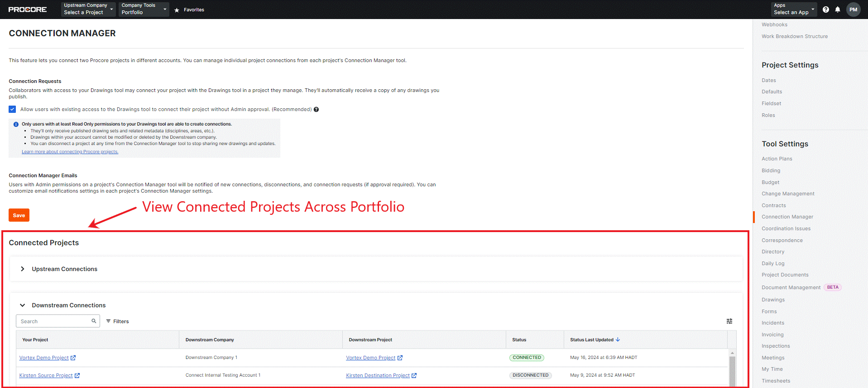Image resolution: width=868 pixels, height=388 pixels.
Task: Open Daily Log tool settings
Action: click(x=773, y=263)
